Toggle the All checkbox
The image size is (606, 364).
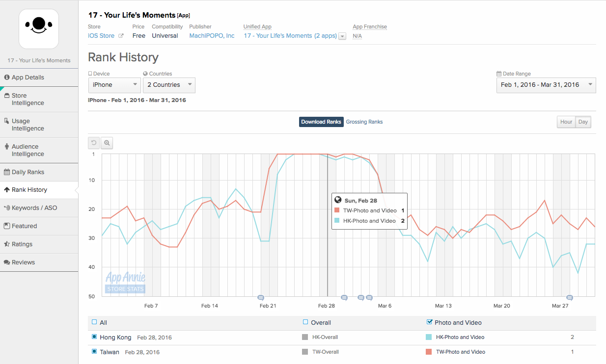[x=94, y=322]
